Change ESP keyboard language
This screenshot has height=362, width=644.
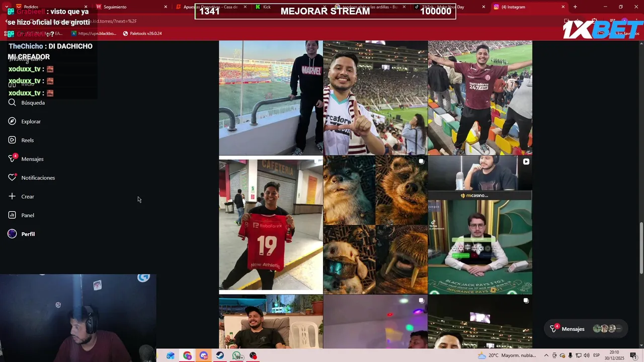coord(596,355)
